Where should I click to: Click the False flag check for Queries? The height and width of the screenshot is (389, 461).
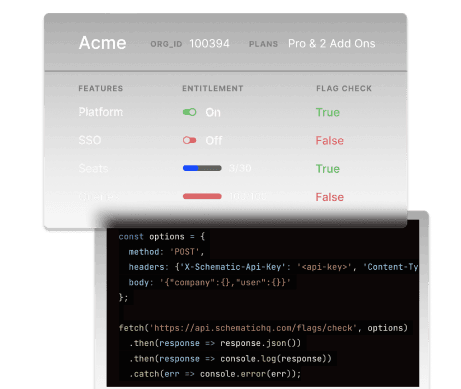[x=329, y=197]
